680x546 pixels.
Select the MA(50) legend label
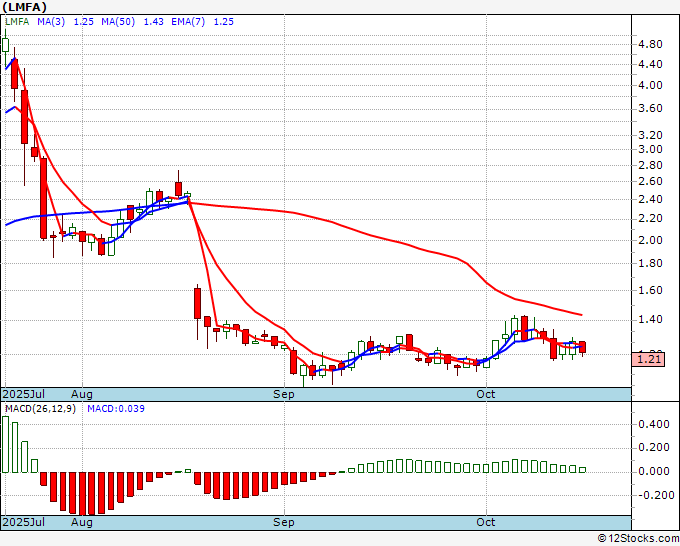click(x=123, y=22)
